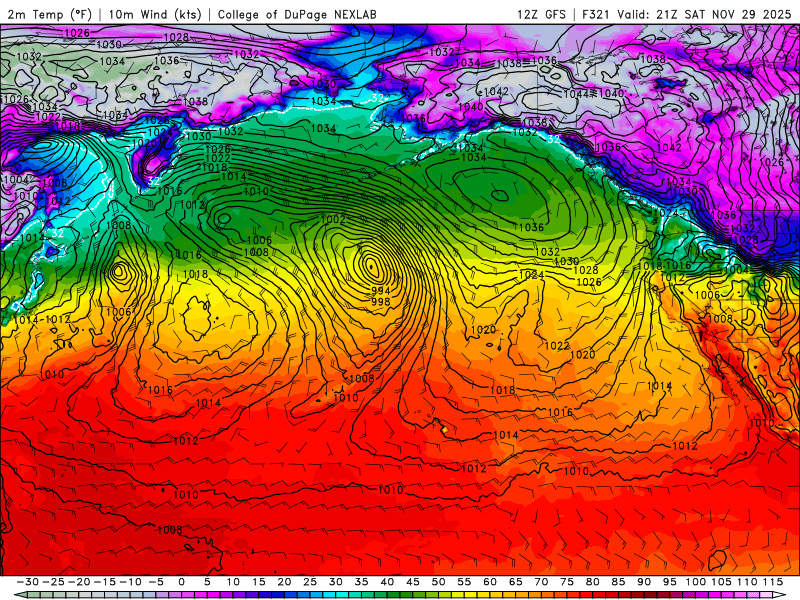
Task: Click the -30 label on the temperature scale
Action: coord(28,582)
